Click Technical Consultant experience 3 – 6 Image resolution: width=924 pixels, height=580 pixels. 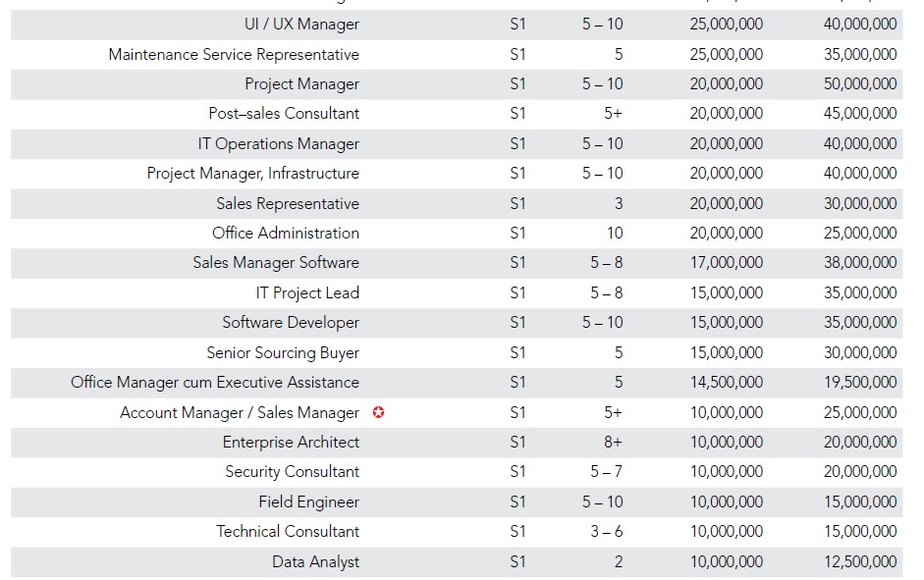click(x=607, y=531)
